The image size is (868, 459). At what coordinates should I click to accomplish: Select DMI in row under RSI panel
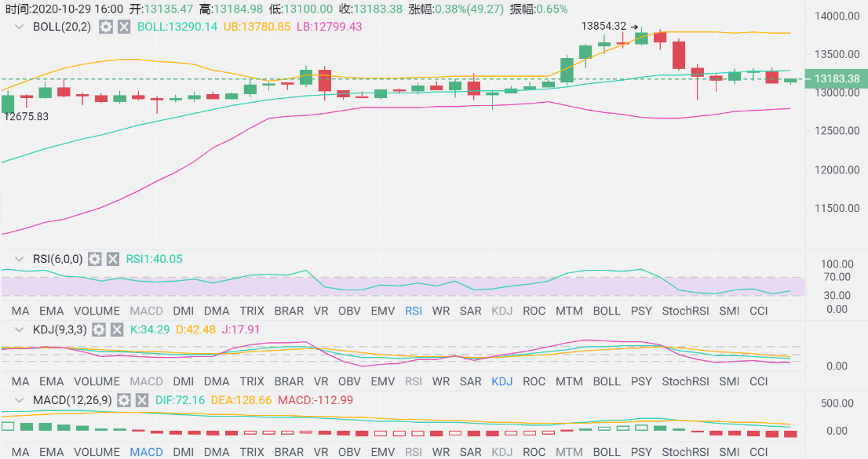[183, 311]
